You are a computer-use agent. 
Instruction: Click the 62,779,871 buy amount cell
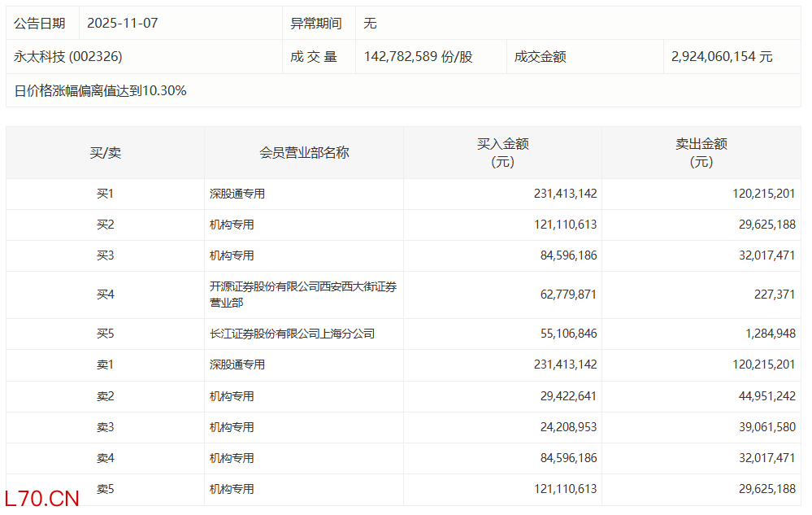[566, 295]
